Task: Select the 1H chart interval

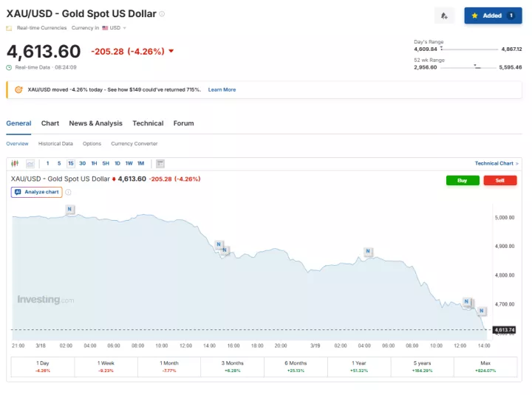Action: coord(94,163)
